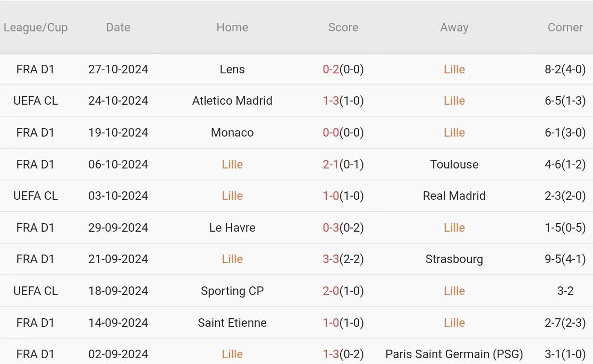Select Monaco home team name
The width and height of the screenshot is (593, 364).
(x=232, y=132)
